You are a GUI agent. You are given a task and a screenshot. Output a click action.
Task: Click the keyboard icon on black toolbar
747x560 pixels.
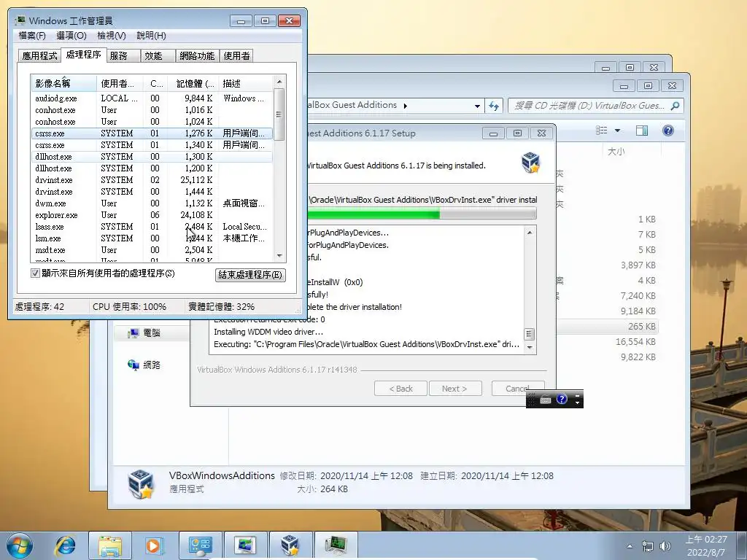(546, 400)
